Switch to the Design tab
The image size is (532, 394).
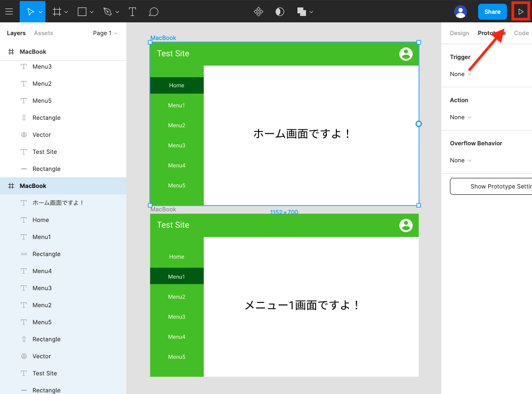point(460,33)
